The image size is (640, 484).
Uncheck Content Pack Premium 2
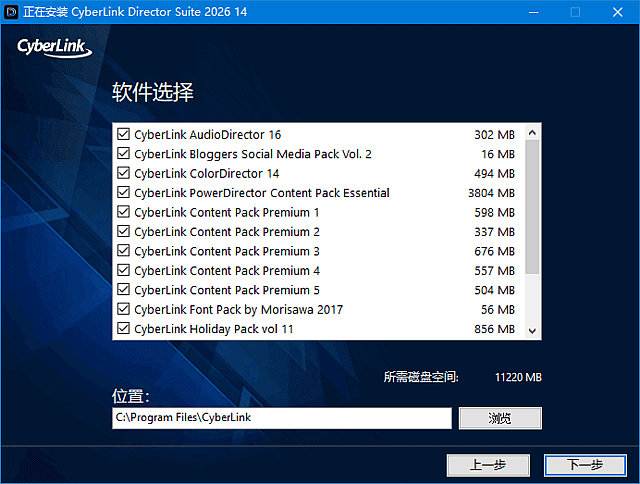124,232
